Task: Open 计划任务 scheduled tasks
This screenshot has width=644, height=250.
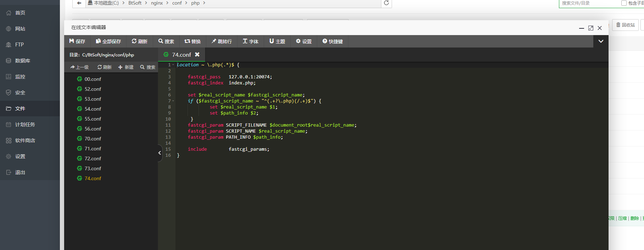Action: coord(30,124)
